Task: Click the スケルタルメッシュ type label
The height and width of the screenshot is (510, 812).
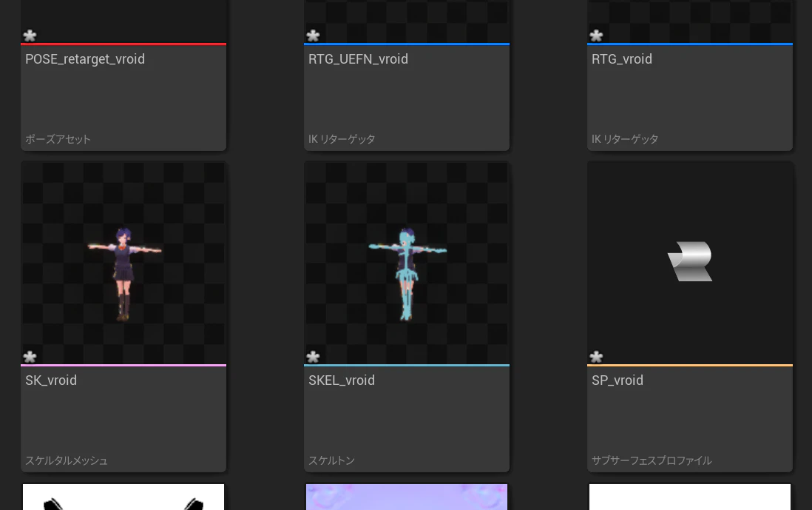Action: (x=67, y=460)
